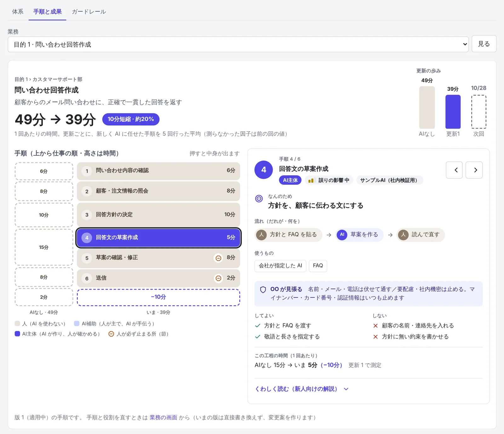Click the AI icon on 草案を作る
Screen dimensions: 504x434
pos(342,234)
